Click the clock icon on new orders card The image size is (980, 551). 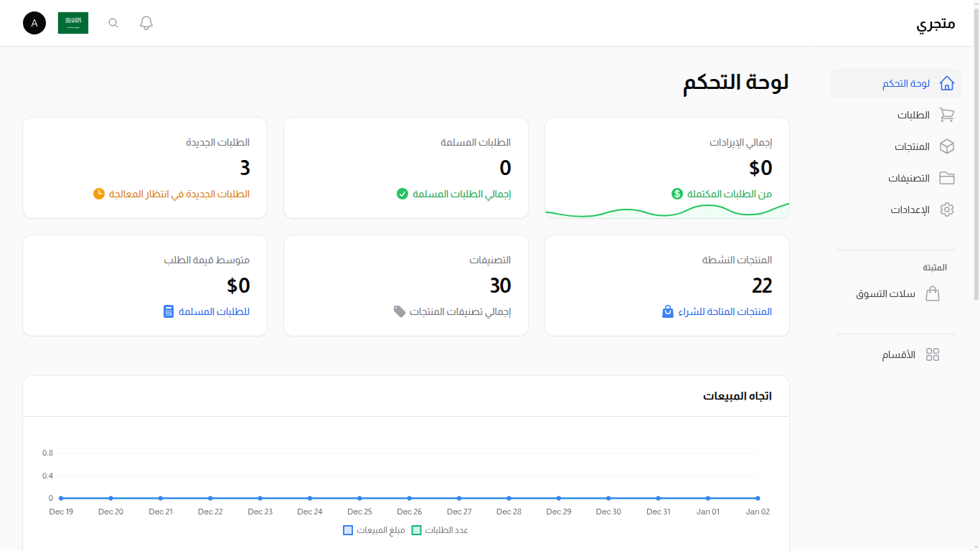coord(98,193)
